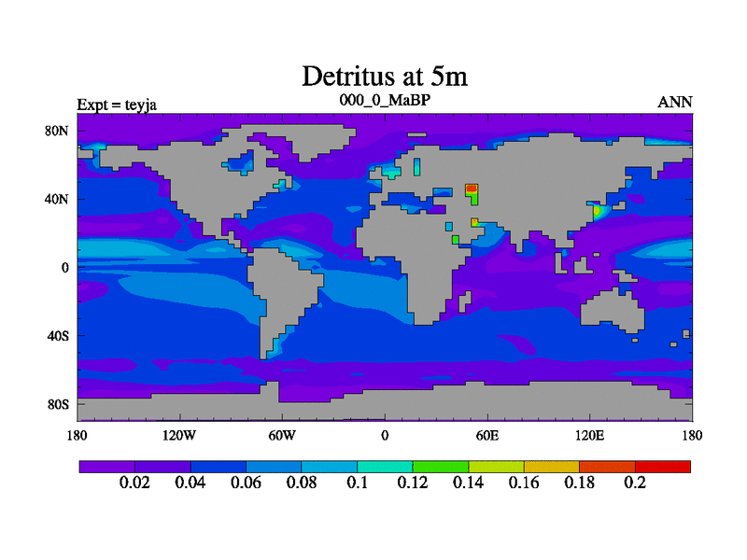747x560 pixels.
Task: Click the 'Detritus at 5m' plot title
Action: pos(384,76)
